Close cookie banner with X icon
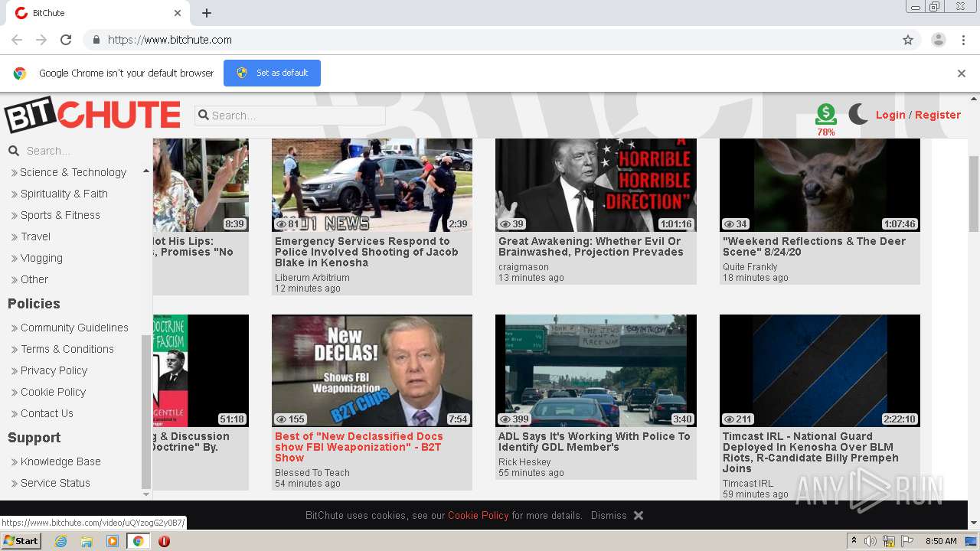980x551 pixels. pyautogui.click(x=639, y=516)
